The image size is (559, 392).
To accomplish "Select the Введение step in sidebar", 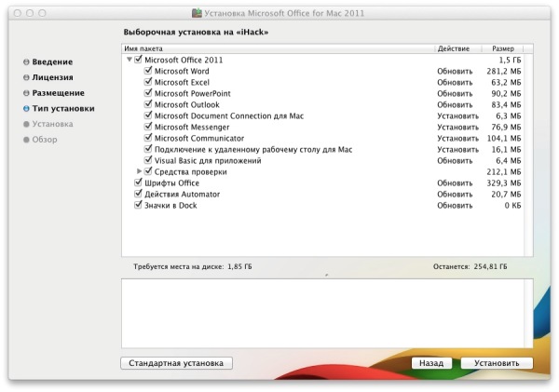I will 52,62.
